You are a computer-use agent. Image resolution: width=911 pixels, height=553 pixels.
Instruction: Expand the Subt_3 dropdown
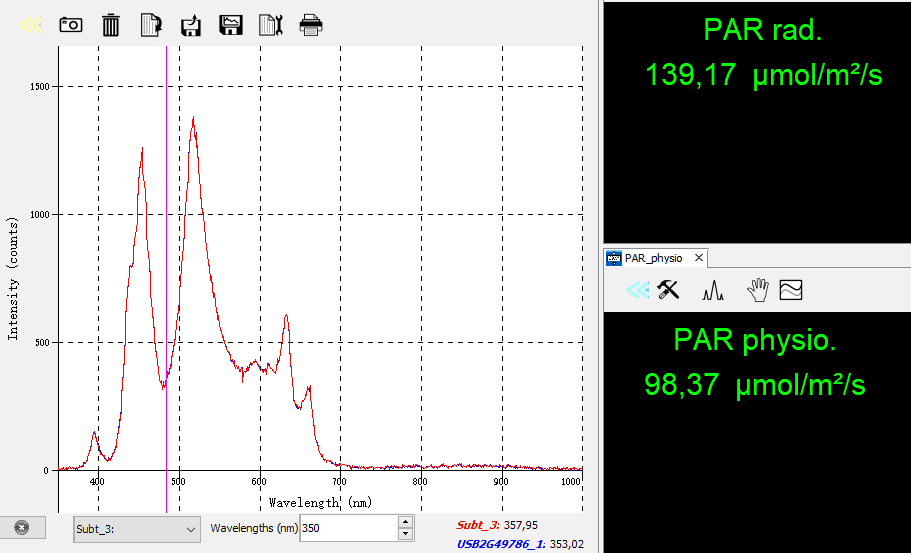(x=191, y=528)
